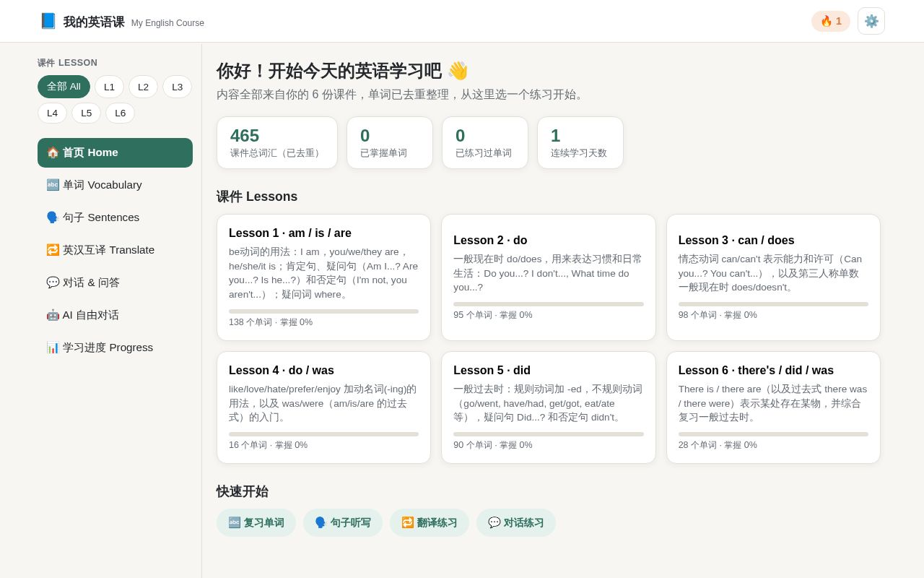The width and height of the screenshot is (924, 578).
Task: Click Lesson 5 progress bar
Action: pyautogui.click(x=549, y=434)
